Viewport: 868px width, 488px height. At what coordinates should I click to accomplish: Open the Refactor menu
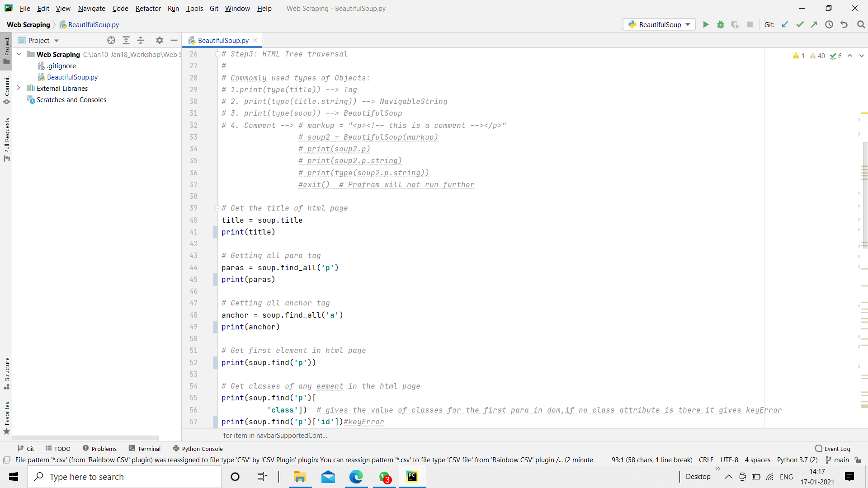click(148, 8)
